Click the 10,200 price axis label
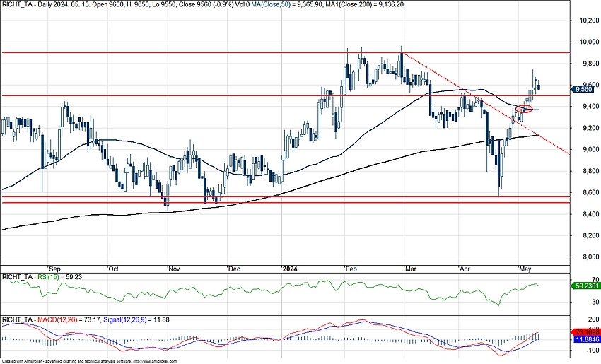 589,20
